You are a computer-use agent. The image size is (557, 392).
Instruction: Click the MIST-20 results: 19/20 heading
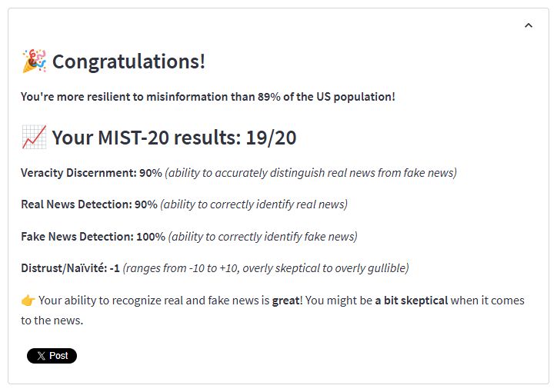174,138
